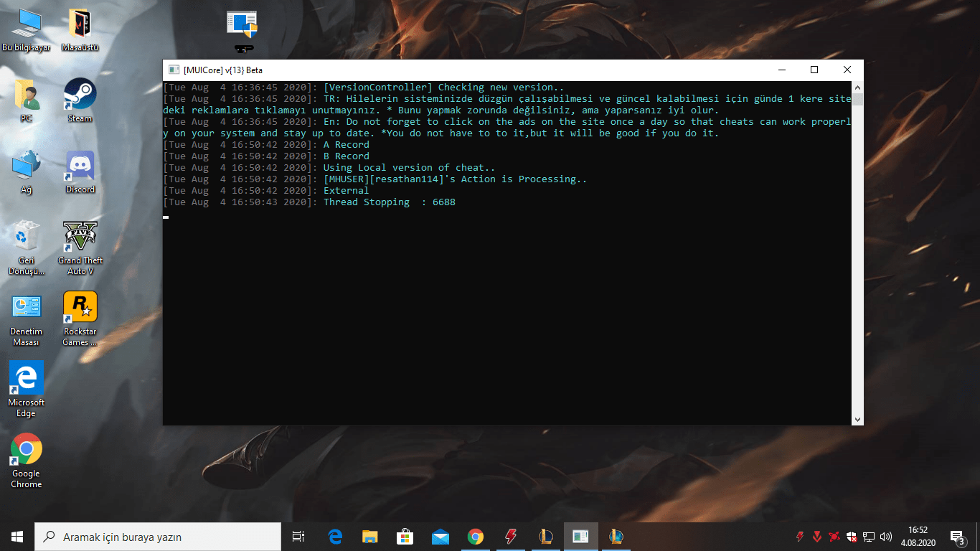The width and height of the screenshot is (980, 551).
Task: Click the console scrollbar up arrow
Action: click(x=857, y=87)
